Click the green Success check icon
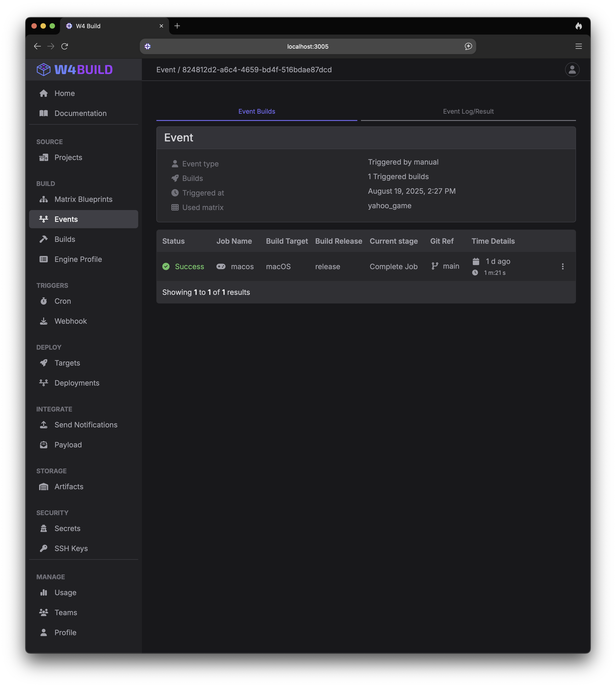The image size is (616, 687). pos(166,266)
